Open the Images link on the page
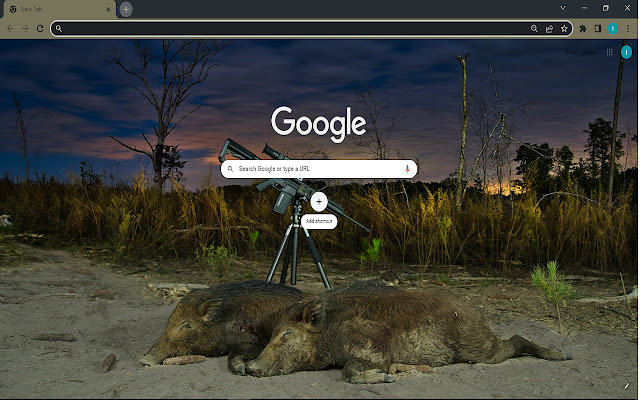 (x=589, y=52)
